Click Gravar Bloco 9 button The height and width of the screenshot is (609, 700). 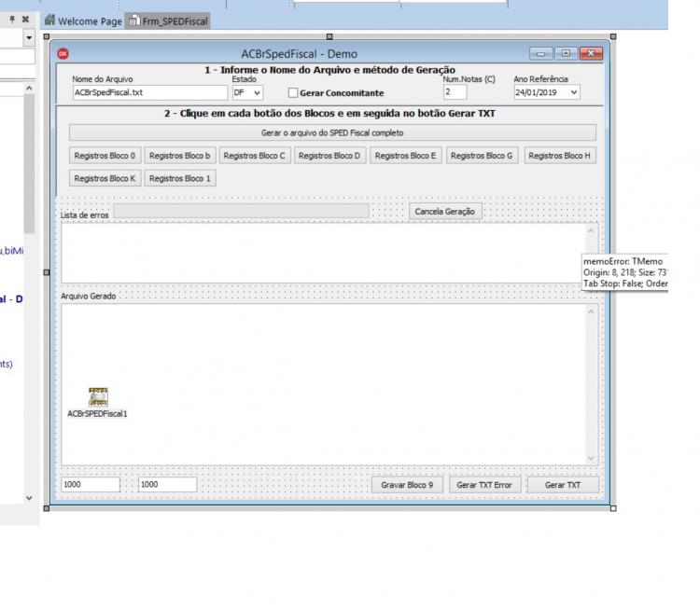pos(407,485)
